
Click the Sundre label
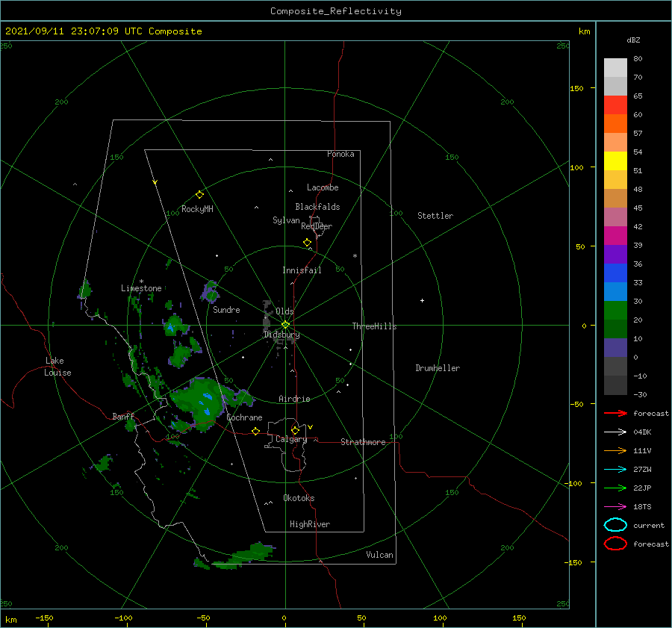pyautogui.click(x=226, y=309)
